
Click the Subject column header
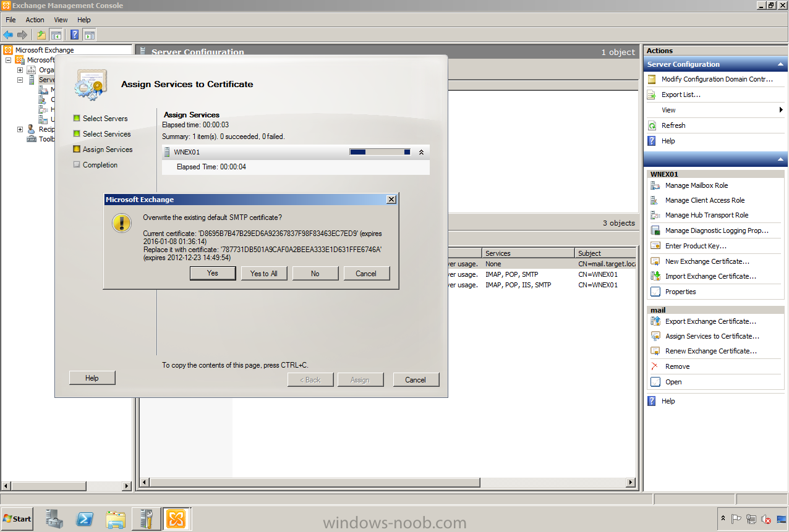(605, 253)
